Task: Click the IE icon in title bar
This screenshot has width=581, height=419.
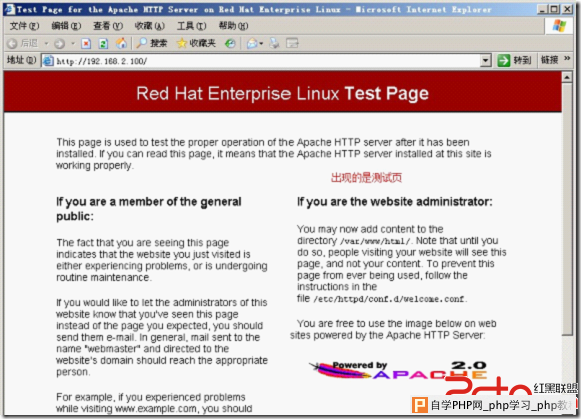Action: [x=9, y=9]
